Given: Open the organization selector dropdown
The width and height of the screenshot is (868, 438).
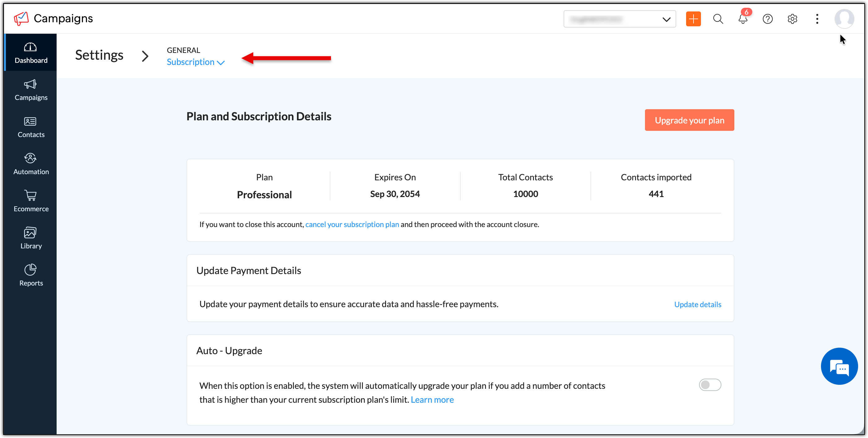Looking at the screenshot, I should click(x=619, y=19).
